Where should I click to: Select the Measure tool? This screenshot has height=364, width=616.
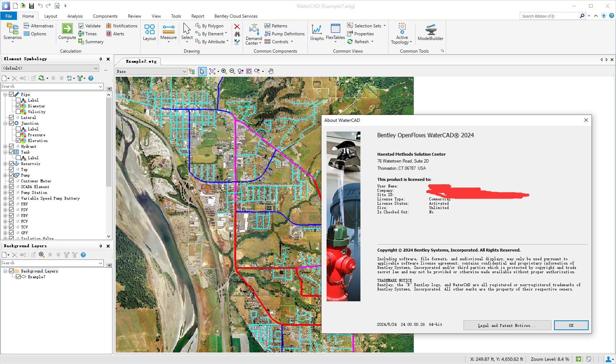point(168,32)
